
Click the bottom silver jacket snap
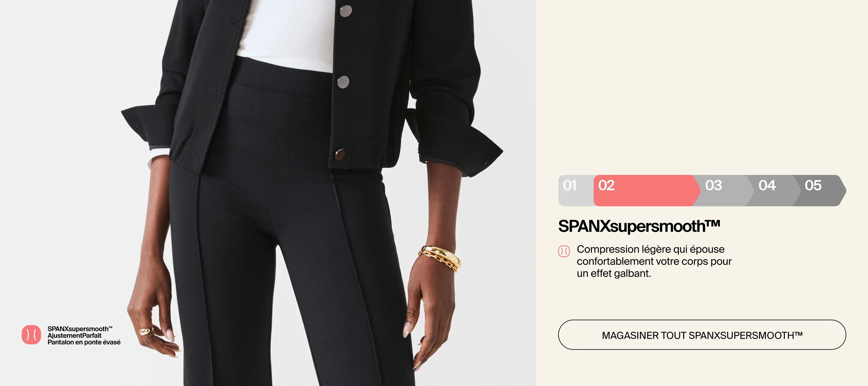point(340,154)
